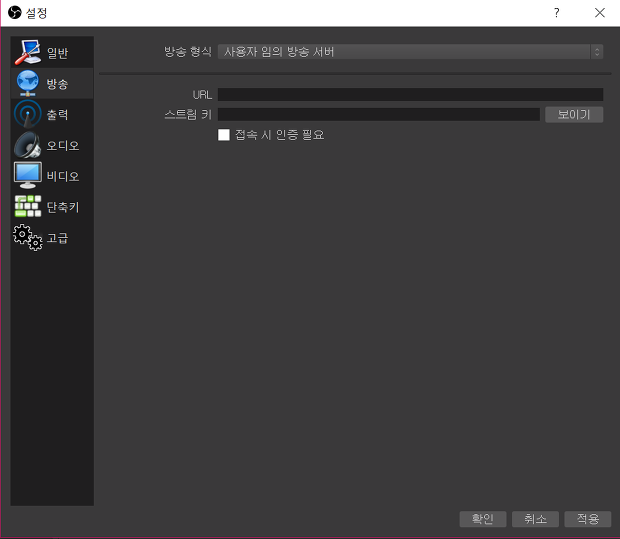Open the 고급 gears icon

[x=28, y=237]
